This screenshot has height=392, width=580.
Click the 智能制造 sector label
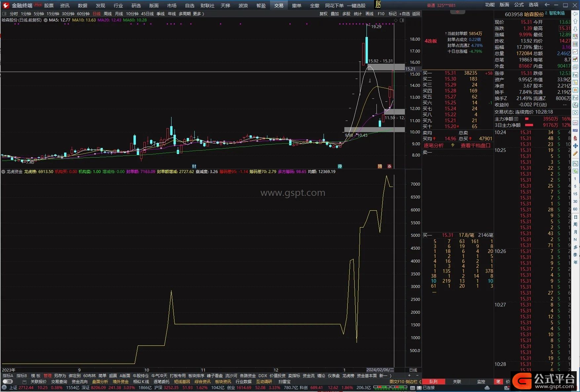click(557, 13)
